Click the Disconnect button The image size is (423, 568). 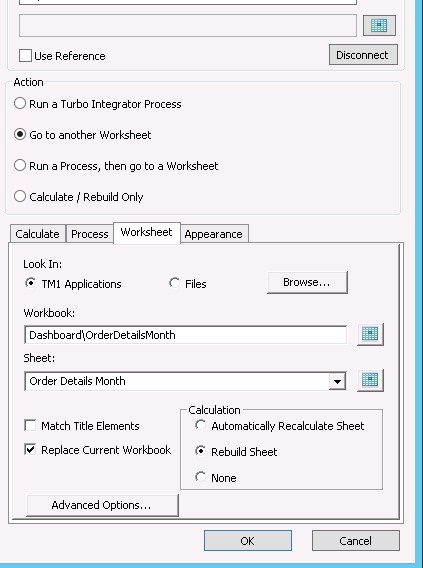pos(363,55)
